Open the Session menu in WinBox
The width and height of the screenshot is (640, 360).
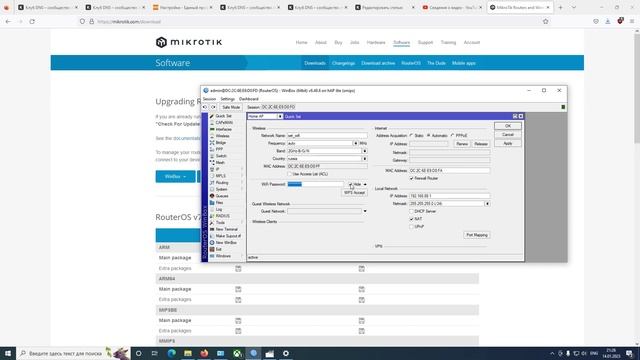[x=209, y=99]
